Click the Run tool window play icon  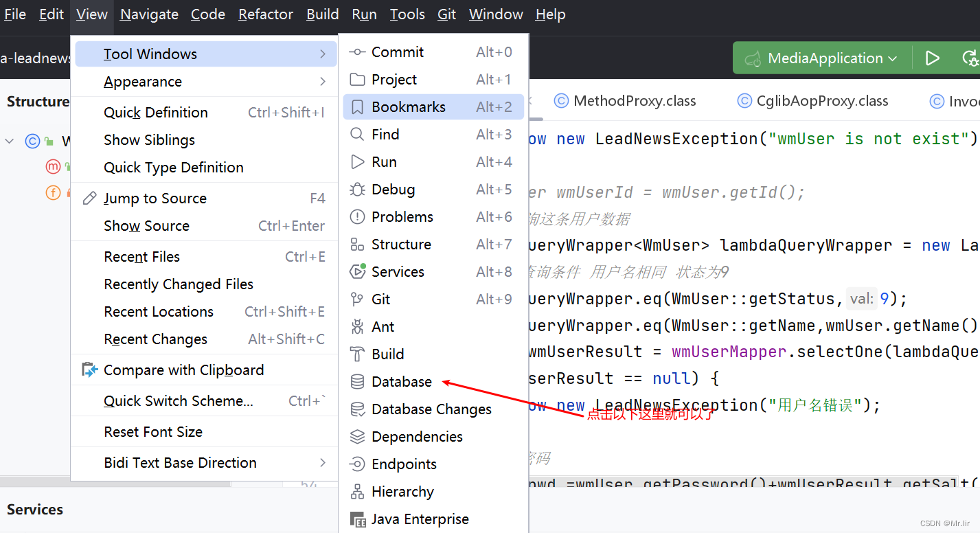tap(357, 162)
